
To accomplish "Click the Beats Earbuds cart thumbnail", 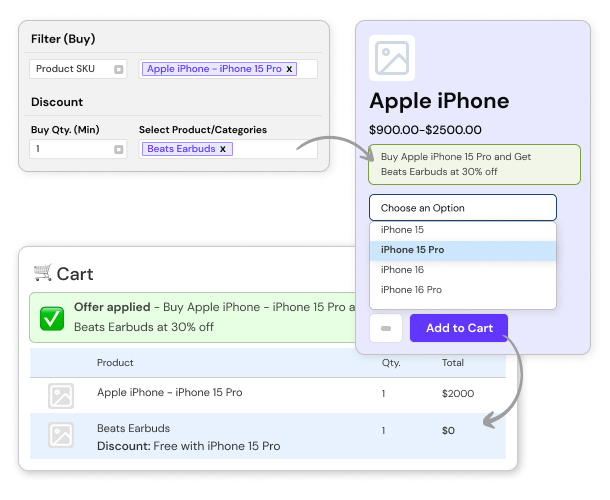I will coord(61,435).
